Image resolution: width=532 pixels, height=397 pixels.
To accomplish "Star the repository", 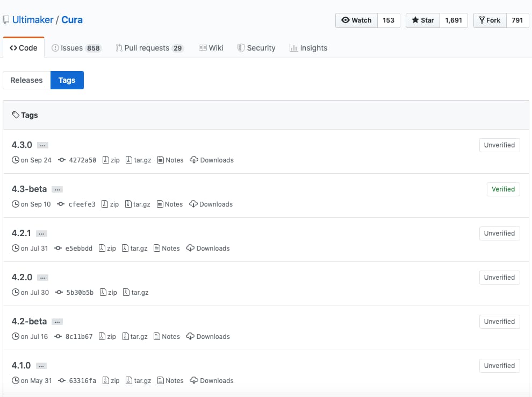I will point(423,20).
